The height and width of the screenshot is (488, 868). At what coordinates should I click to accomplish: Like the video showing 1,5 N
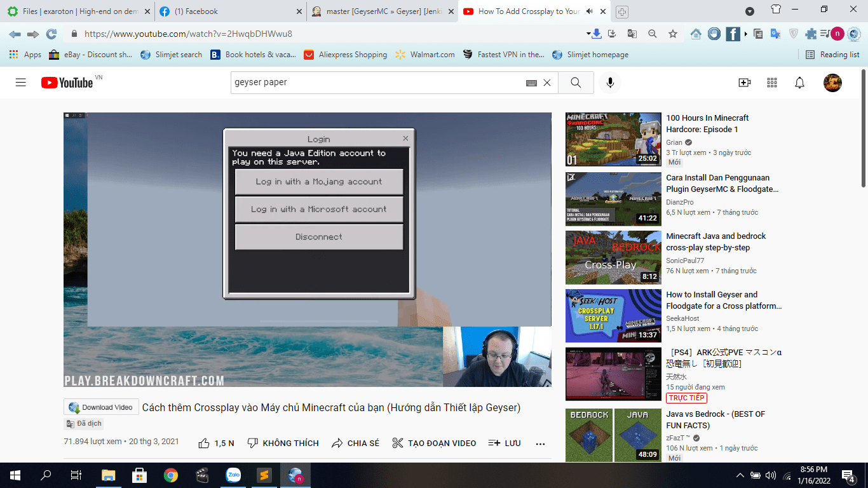click(216, 443)
